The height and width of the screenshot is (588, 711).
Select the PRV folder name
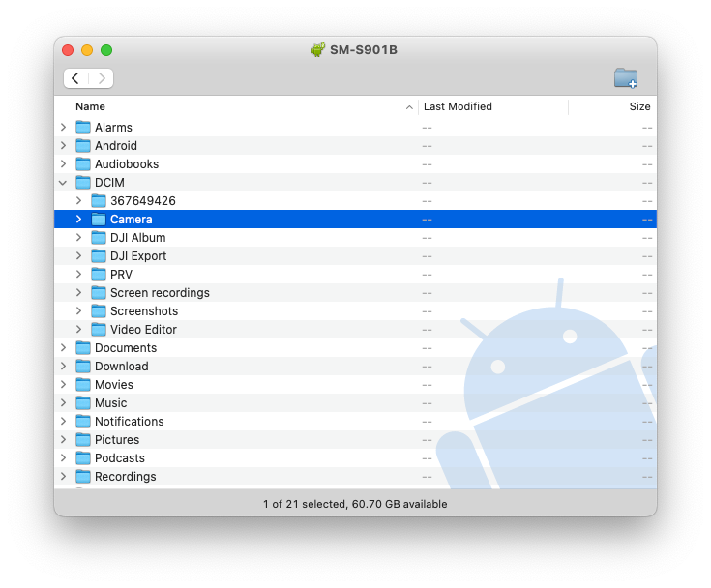tap(121, 275)
